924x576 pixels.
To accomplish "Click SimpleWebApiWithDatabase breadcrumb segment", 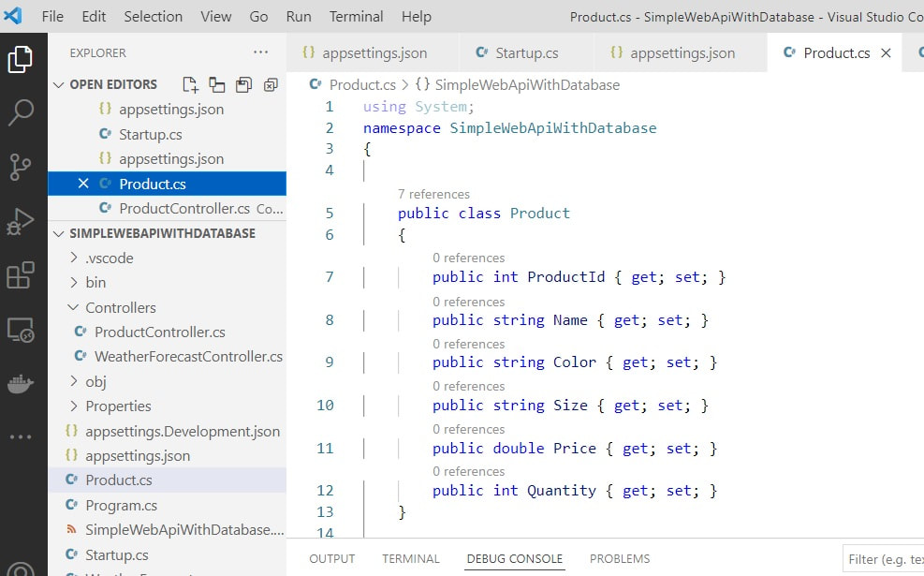I will (527, 85).
